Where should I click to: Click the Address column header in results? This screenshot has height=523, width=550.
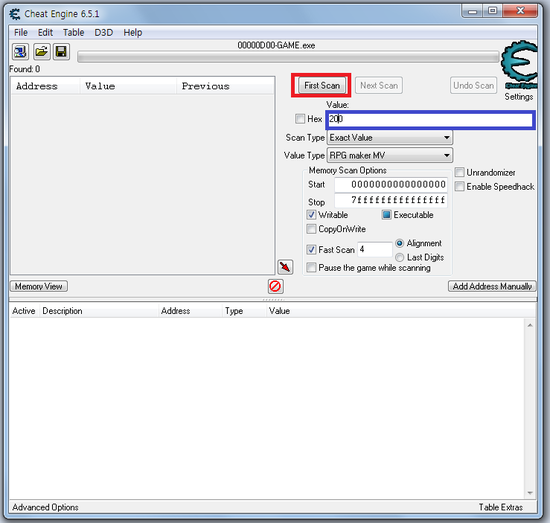click(x=45, y=86)
